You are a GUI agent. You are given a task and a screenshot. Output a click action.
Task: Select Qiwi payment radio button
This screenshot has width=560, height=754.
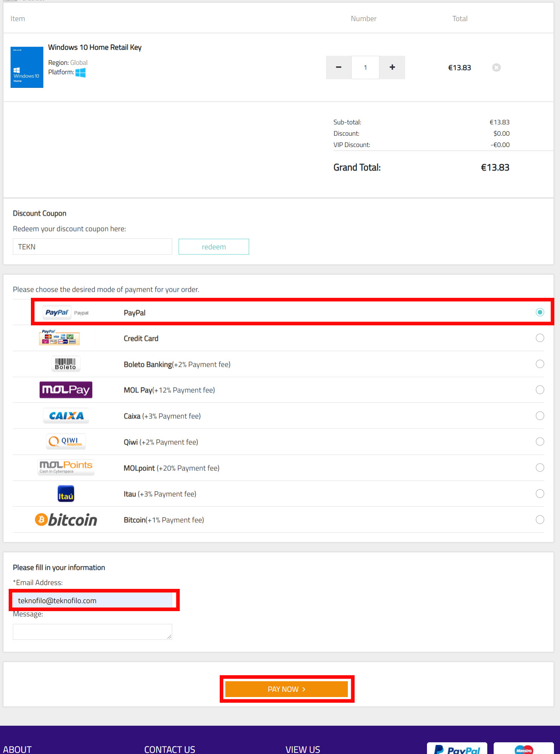click(540, 441)
